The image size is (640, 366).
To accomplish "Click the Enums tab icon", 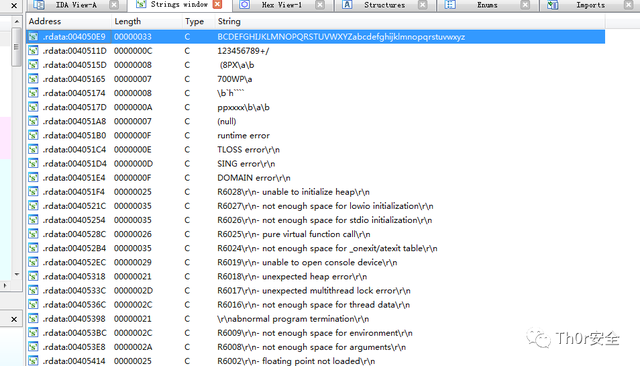I will pos(450,4).
